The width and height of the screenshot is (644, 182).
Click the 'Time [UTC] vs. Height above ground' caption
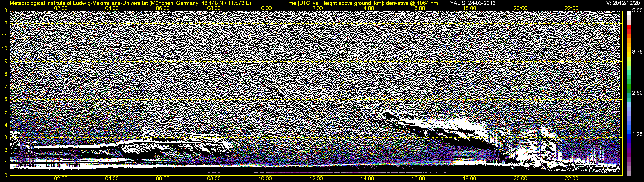tap(361, 3)
